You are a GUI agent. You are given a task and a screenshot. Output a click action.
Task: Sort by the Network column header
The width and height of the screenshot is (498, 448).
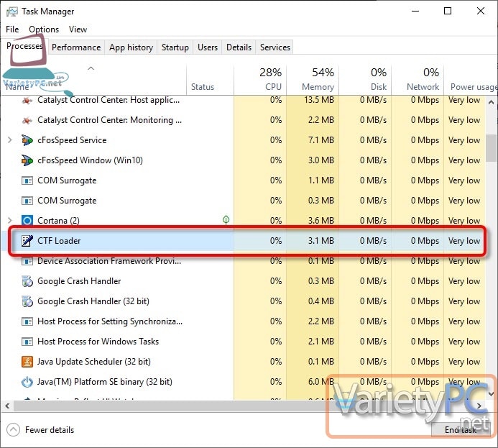pos(418,79)
